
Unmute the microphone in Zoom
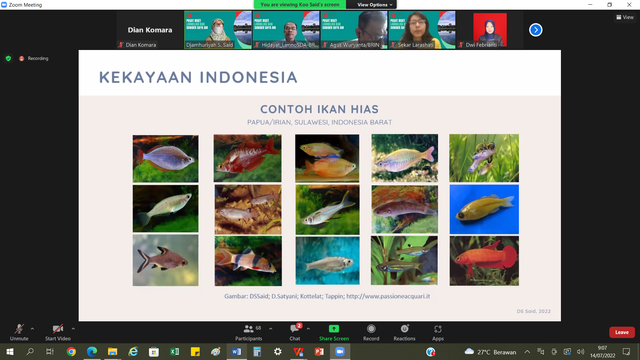coord(19,332)
